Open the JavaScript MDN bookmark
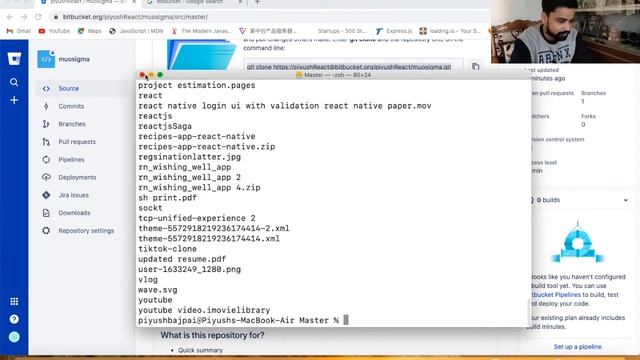640x360 pixels. pyautogui.click(x=136, y=31)
